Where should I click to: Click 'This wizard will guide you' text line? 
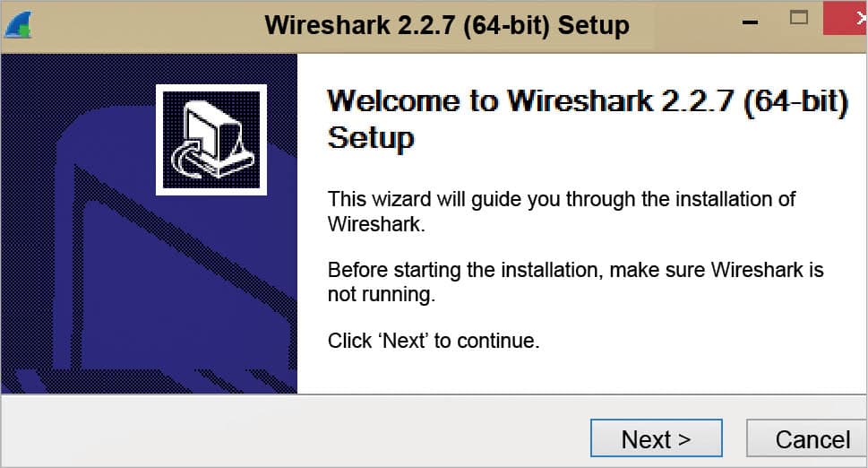point(561,199)
